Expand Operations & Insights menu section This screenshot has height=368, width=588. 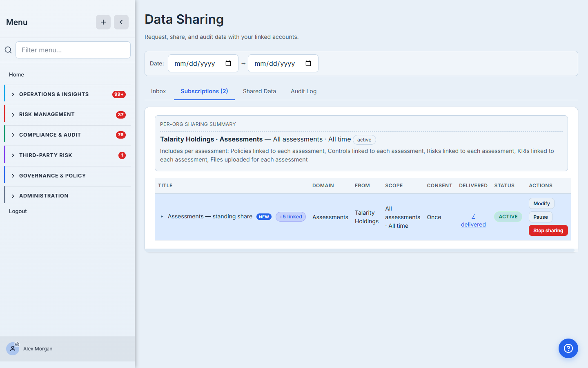pyautogui.click(x=67, y=94)
